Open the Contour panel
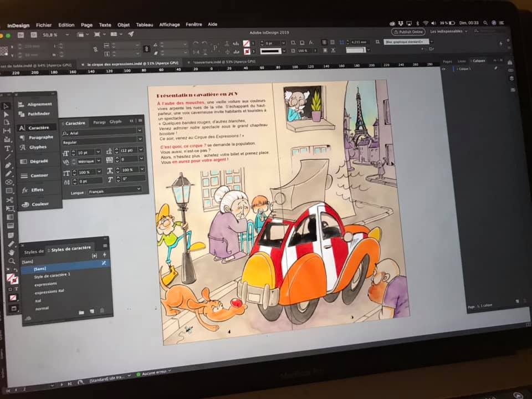 [34, 176]
